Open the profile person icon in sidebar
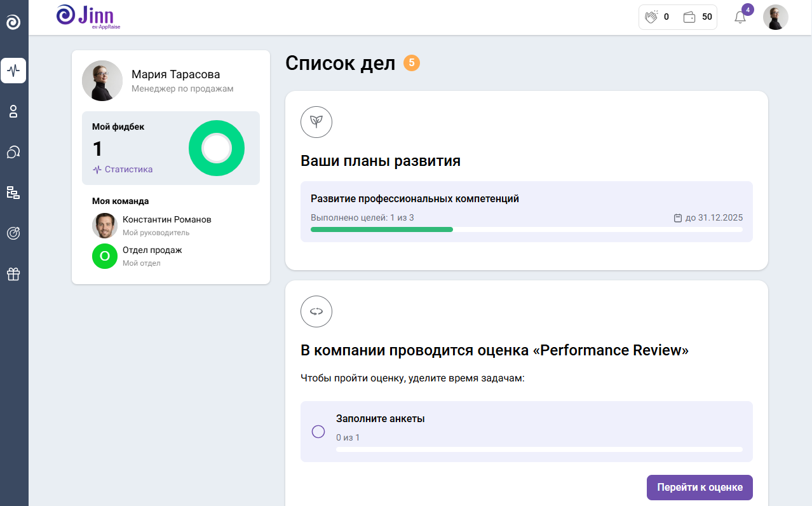The image size is (812, 506). 13,111
